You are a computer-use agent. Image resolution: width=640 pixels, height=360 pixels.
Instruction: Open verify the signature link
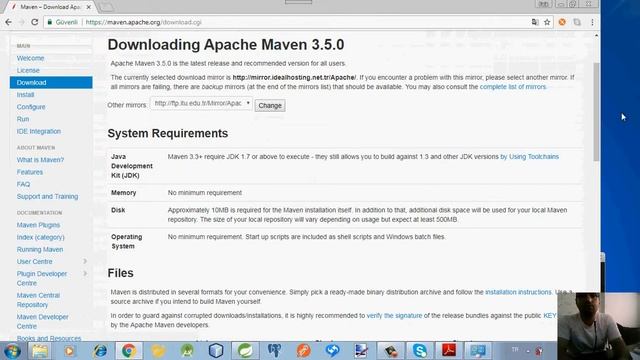click(394, 316)
